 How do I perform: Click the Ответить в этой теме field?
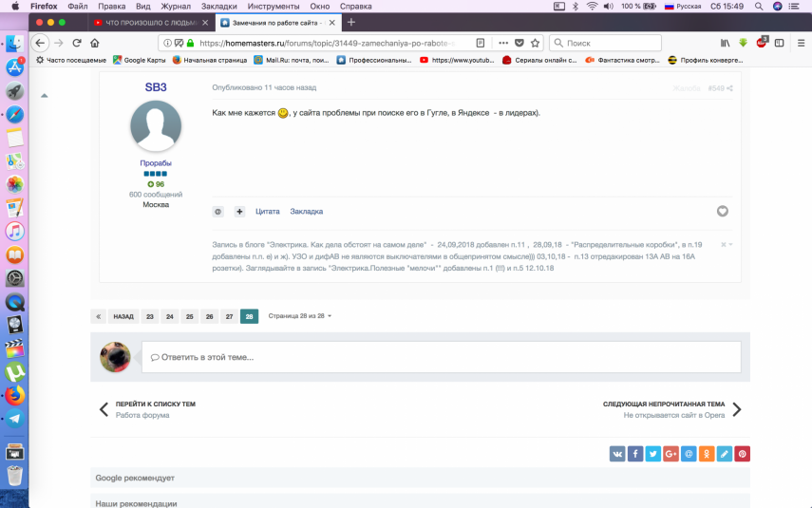point(442,357)
